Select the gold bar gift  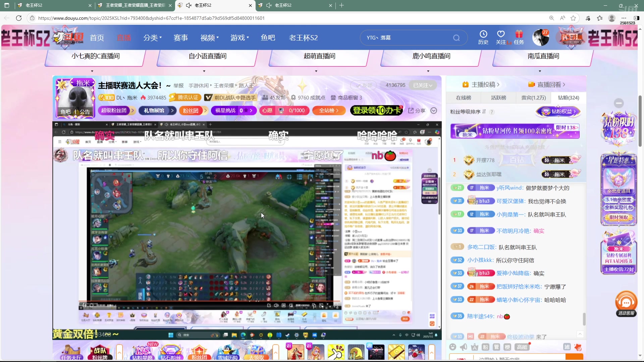[396, 352]
